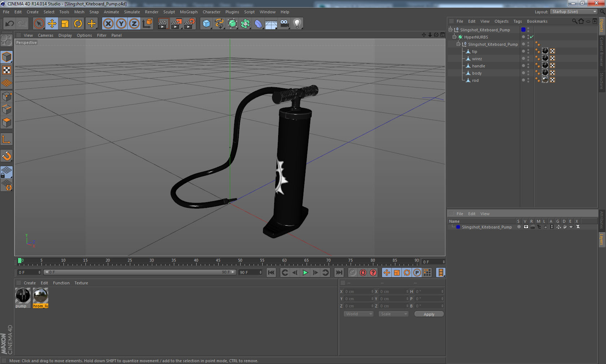Toggle HyperNURBS enabled green checkmark
The image size is (606, 364).
click(x=532, y=37)
